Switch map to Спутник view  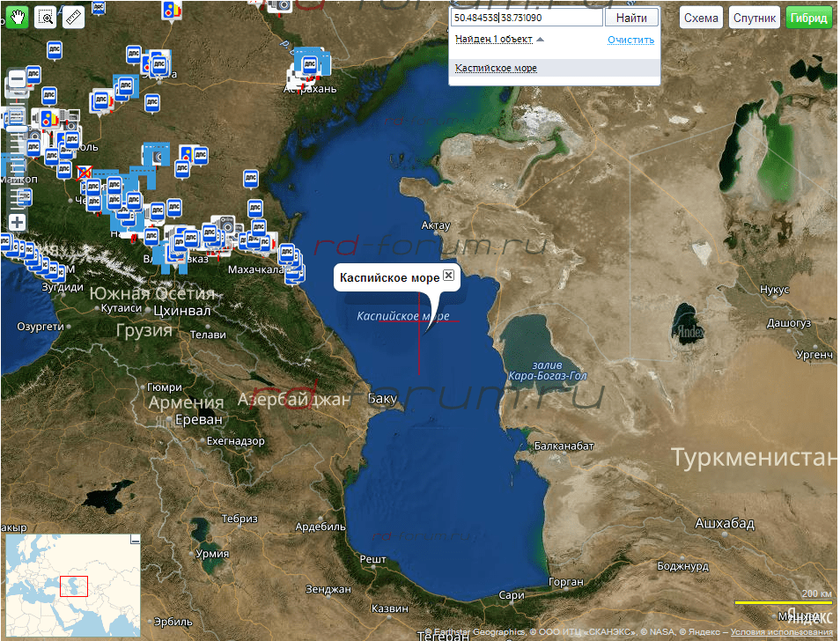755,18
